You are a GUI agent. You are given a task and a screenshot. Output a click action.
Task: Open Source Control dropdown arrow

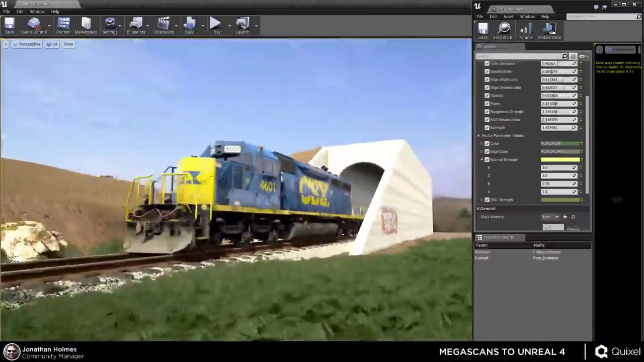pos(49,26)
